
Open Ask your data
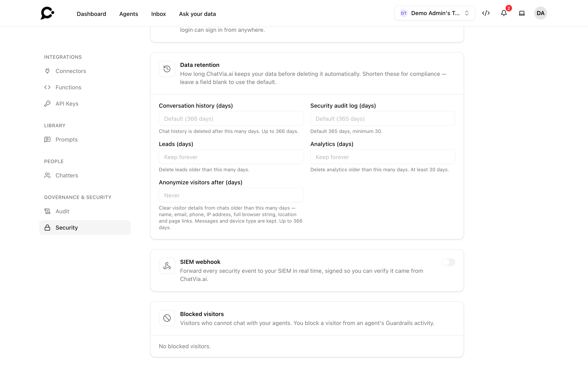point(197,14)
